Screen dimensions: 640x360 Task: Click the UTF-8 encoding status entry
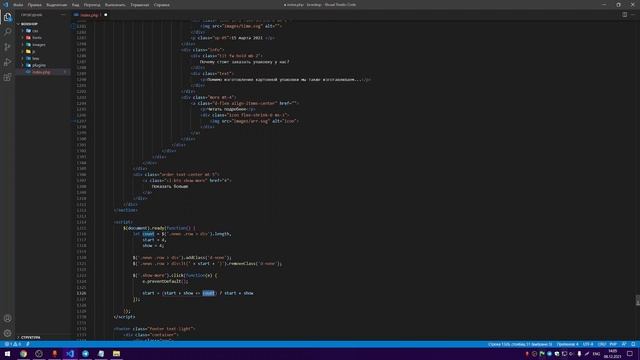point(588,344)
